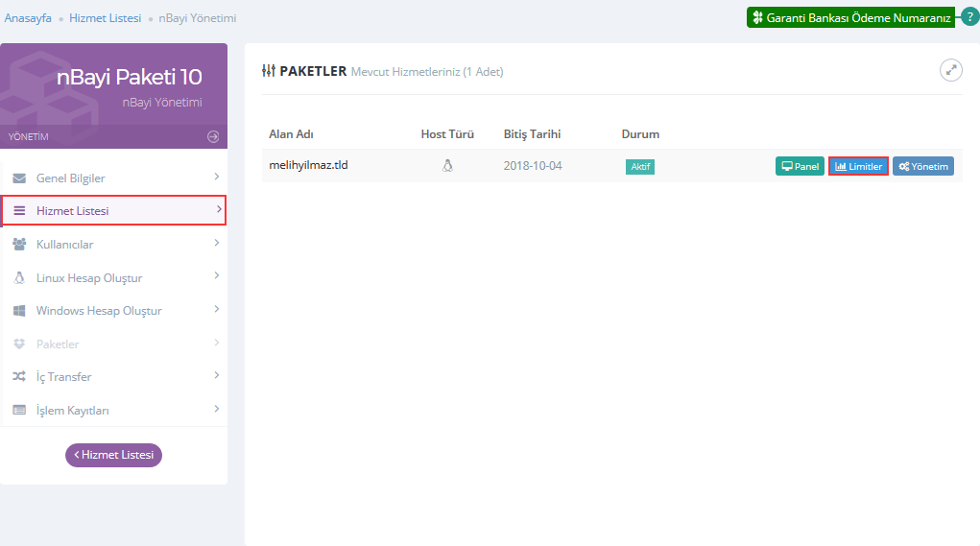Image resolution: width=980 pixels, height=546 pixels.
Task: Click the fullscreen expand icon in Paketler panel
Action: pyautogui.click(x=950, y=70)
